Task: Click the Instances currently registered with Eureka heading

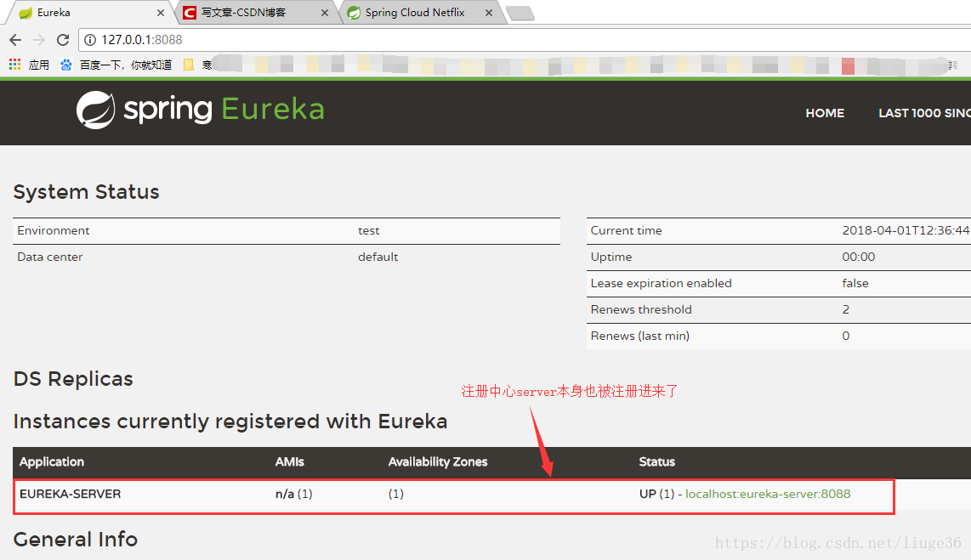Action: (x=230, y=421)
